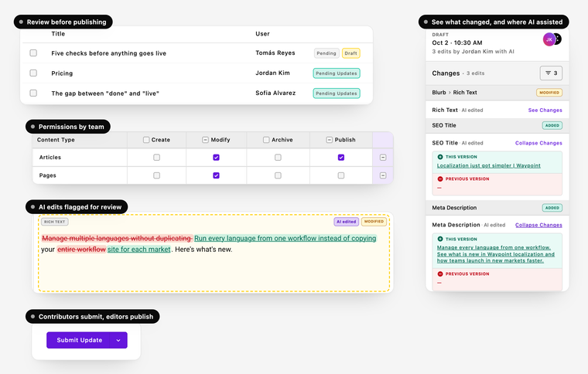Click the Changes heading in the draft panel
The image size is (588, 374).
(x=446, y=73)
